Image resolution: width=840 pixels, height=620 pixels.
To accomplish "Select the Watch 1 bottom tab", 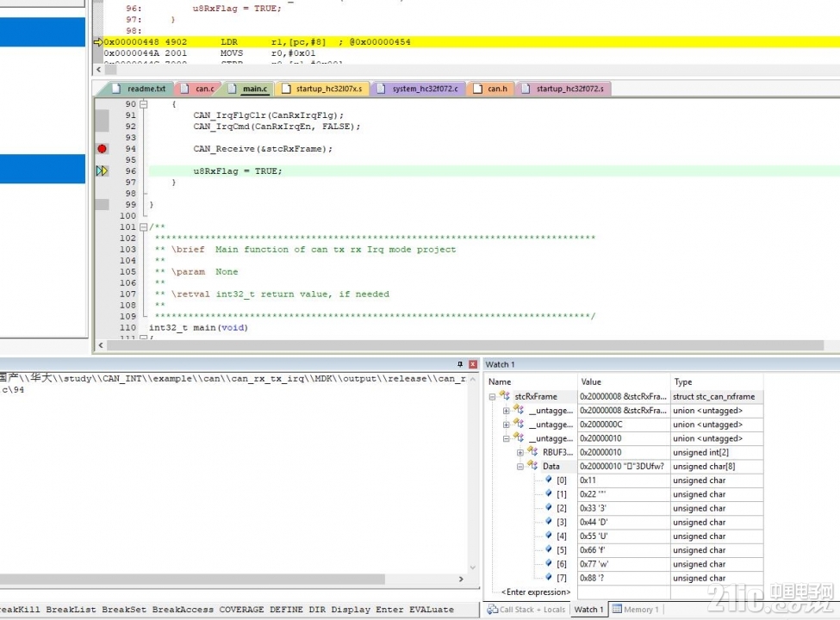I will [x=588, y=610].
